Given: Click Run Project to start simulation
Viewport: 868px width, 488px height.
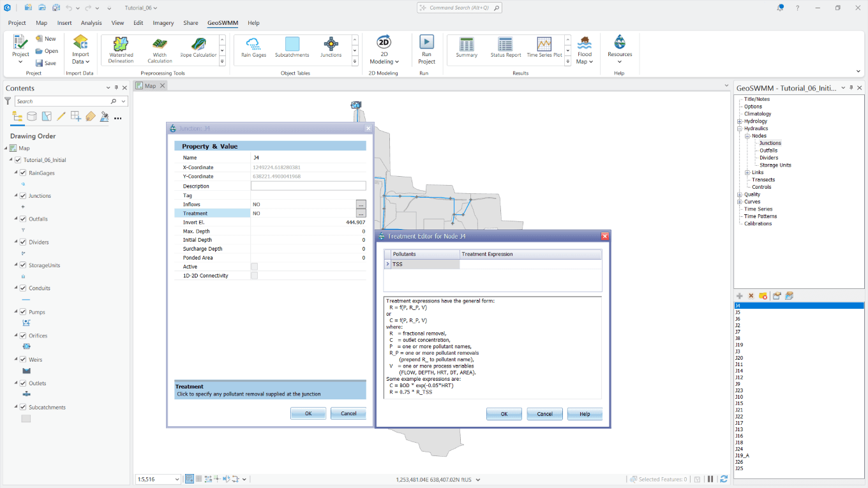Looking at the screenshot, I should (426, 49).
